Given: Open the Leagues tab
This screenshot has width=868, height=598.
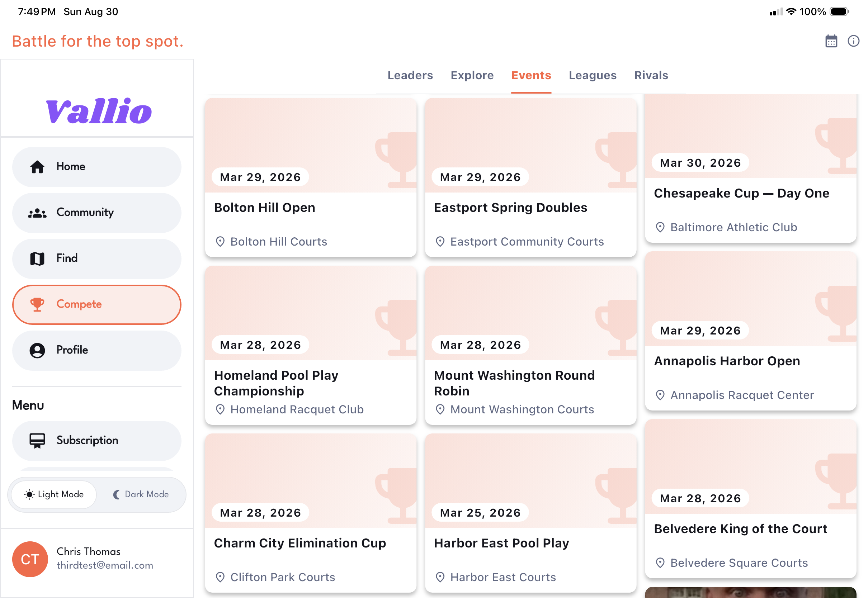Looking at the screenshot, I should coord(593,75).
